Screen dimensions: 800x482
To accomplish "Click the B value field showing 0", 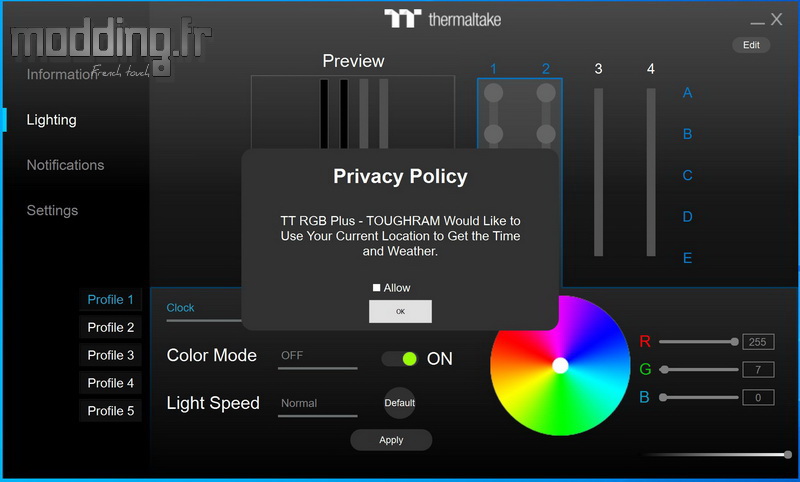I will [x=758, y=397].
